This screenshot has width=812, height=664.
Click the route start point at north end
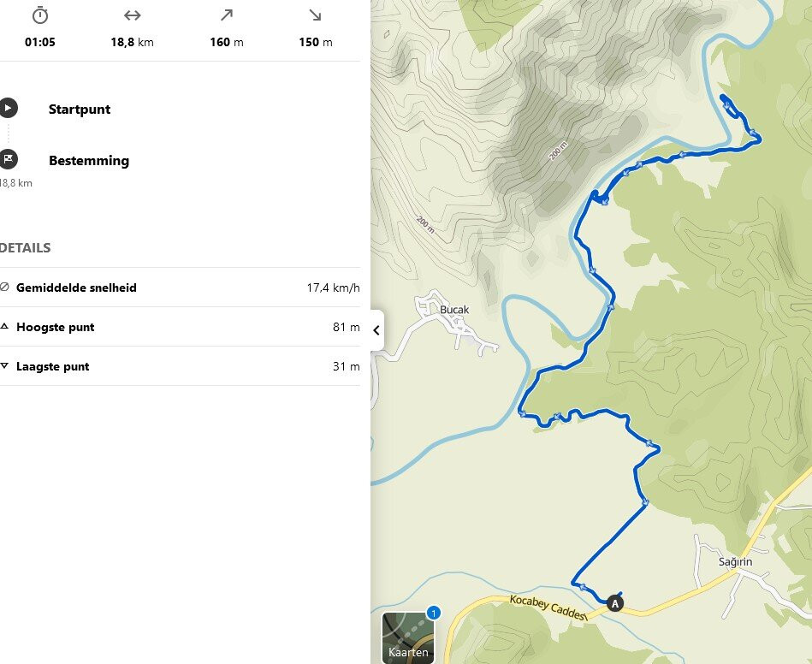click(724, 97)
